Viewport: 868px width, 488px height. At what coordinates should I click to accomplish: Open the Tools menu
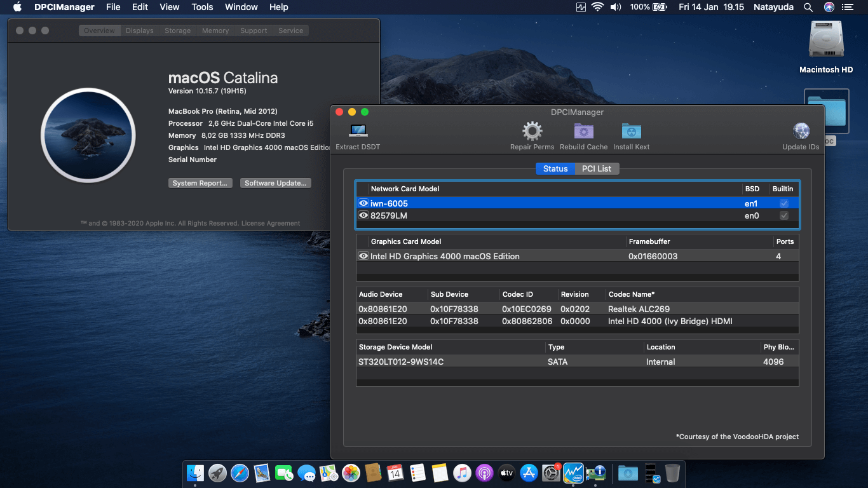tap(202, 8)
